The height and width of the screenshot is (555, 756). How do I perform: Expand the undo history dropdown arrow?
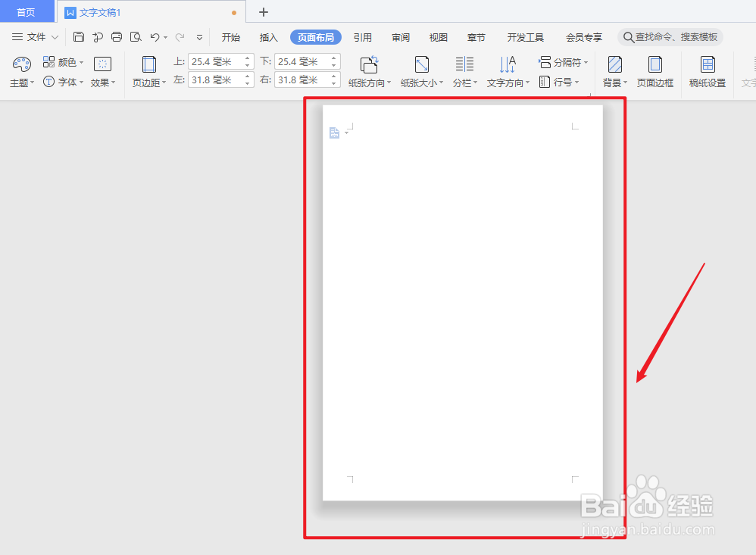tap(165, 38)
